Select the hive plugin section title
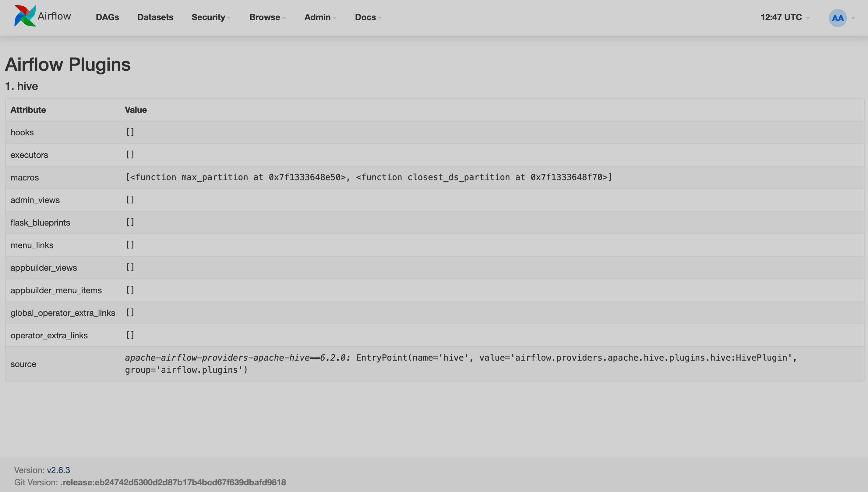Image resolution: width=868 pixels, height=492 pixels. click(21, 86)
